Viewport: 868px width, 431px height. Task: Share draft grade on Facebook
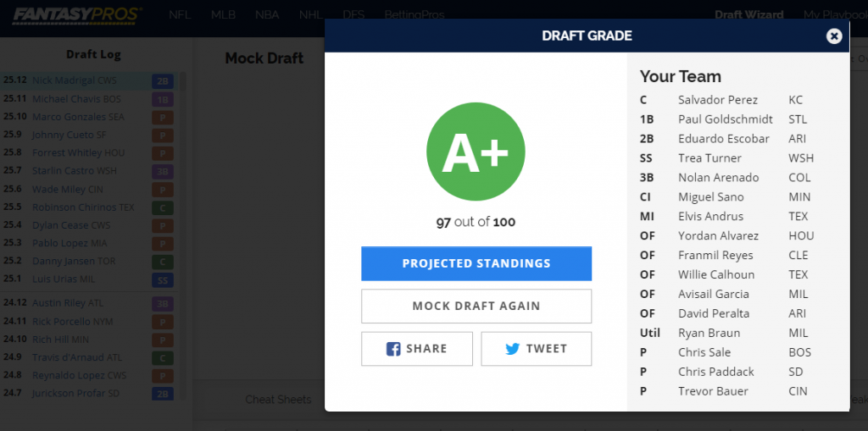[417, 348]
